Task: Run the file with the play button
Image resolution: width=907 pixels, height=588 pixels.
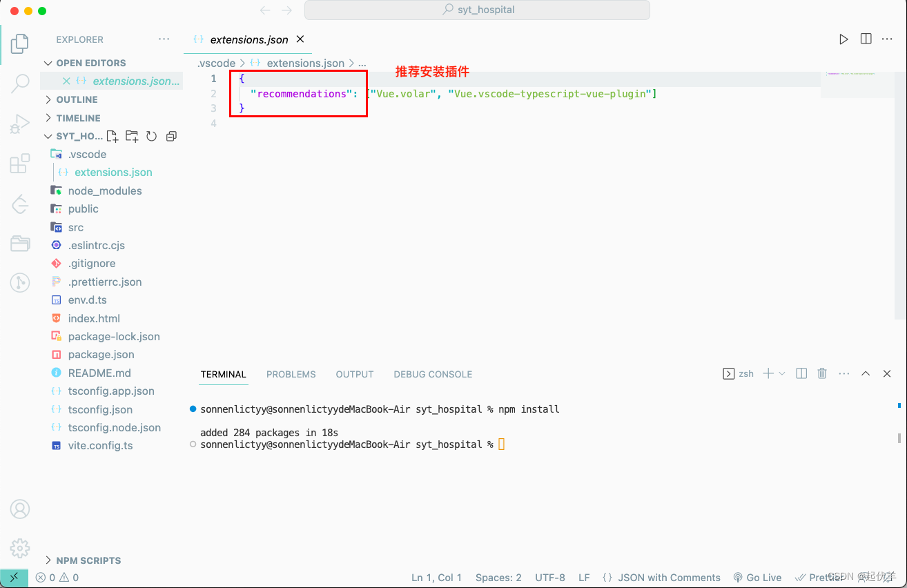Action: tap(843, 39)
